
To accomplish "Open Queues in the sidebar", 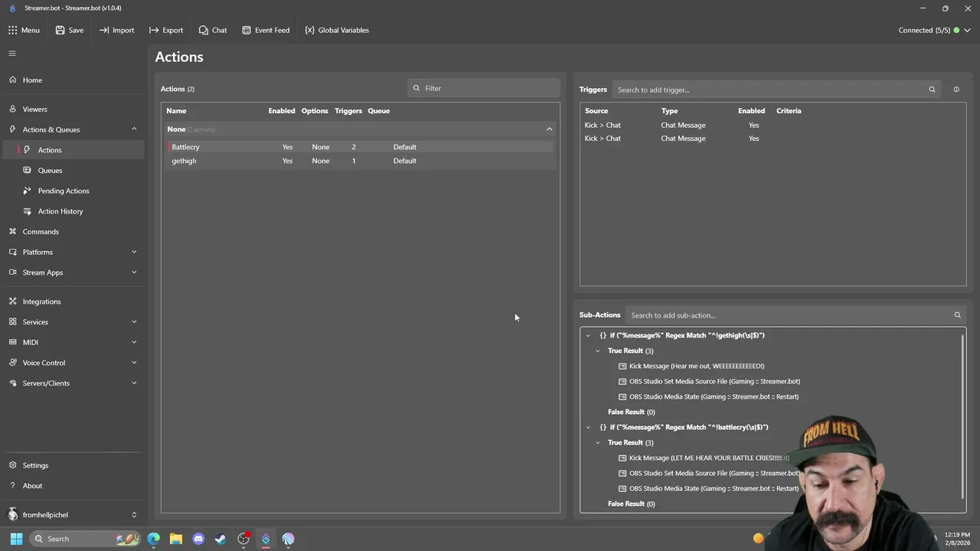I will coord(73,170).
